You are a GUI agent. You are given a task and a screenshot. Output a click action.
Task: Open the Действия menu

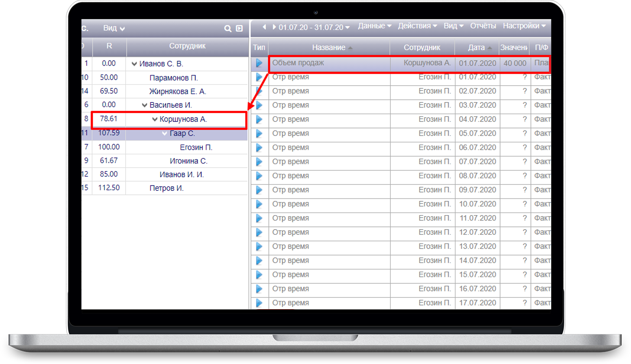point(417,26)
